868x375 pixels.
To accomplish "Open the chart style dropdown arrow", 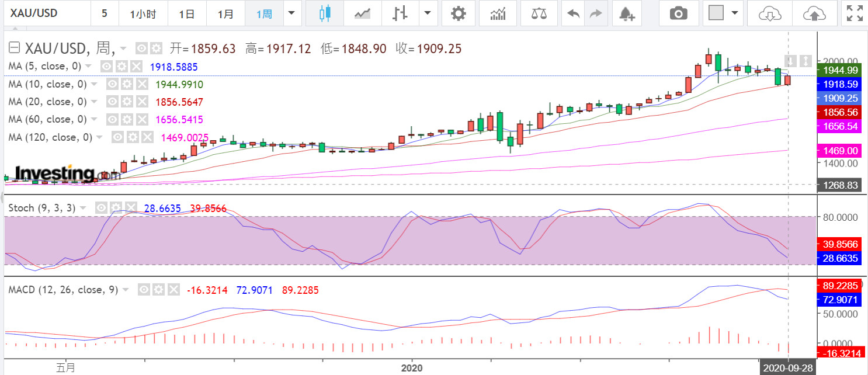I will pyautogui.click(x=428, y=13).
